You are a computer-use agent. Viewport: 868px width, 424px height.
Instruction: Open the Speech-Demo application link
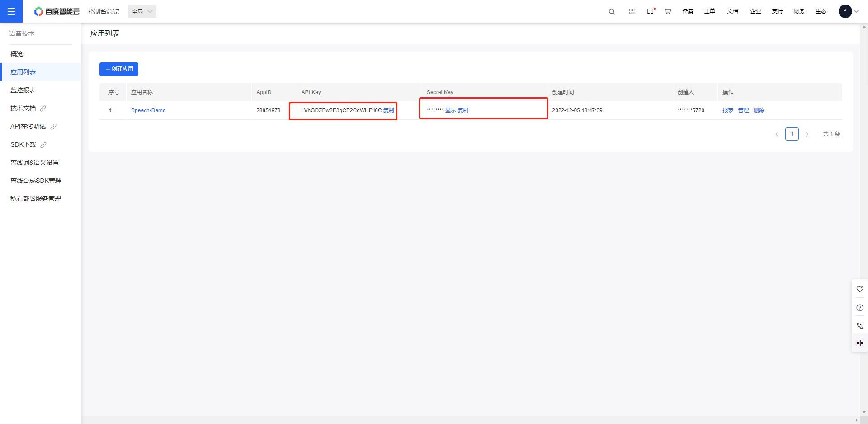[x=148, y=110]
